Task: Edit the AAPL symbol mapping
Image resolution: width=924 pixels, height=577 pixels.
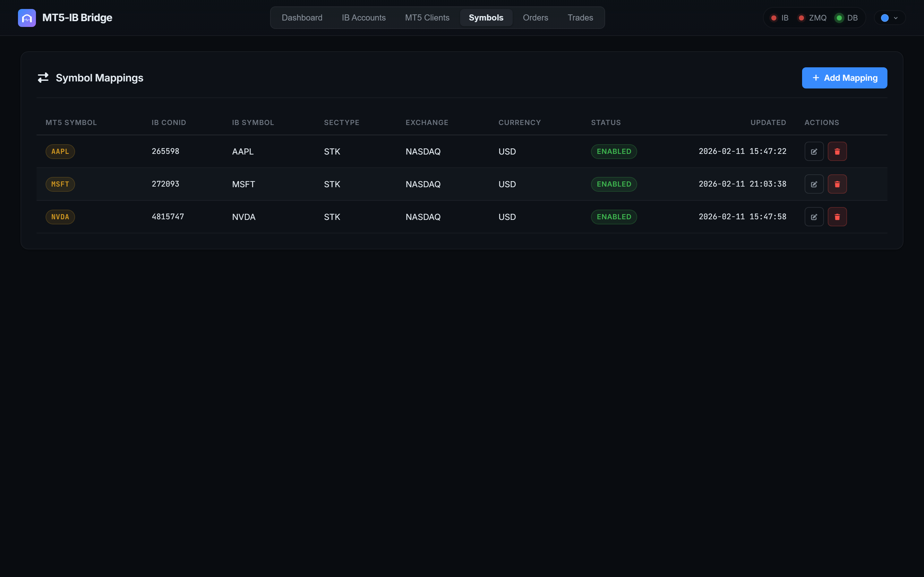Action: (814, 152)
